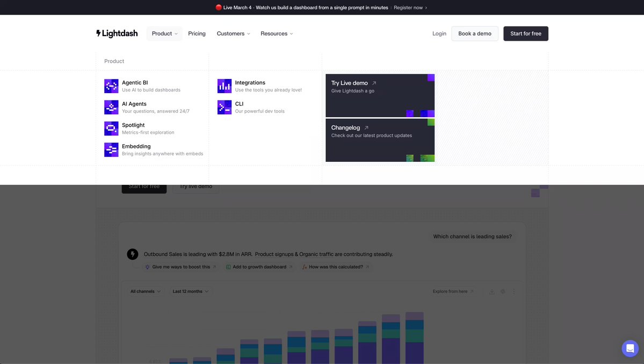Image resolution: width=644 pixels, height=364 pixels.
Task: Click the lightbulb suggestion icon
Action: (148, 267)
